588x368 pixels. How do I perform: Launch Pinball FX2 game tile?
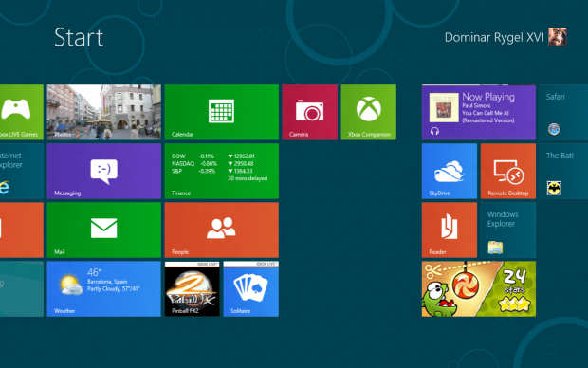192,289
